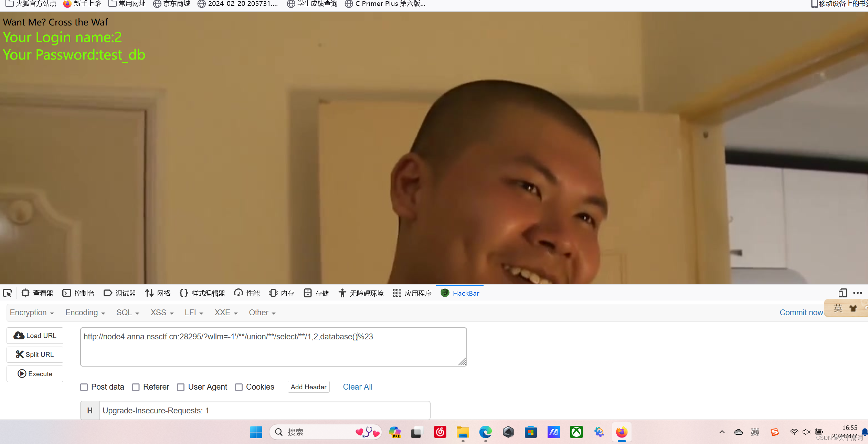This screenshot has height=444, width=868.
Task: Expand the Encryption dropdown
Action: [x=32, y=313]
